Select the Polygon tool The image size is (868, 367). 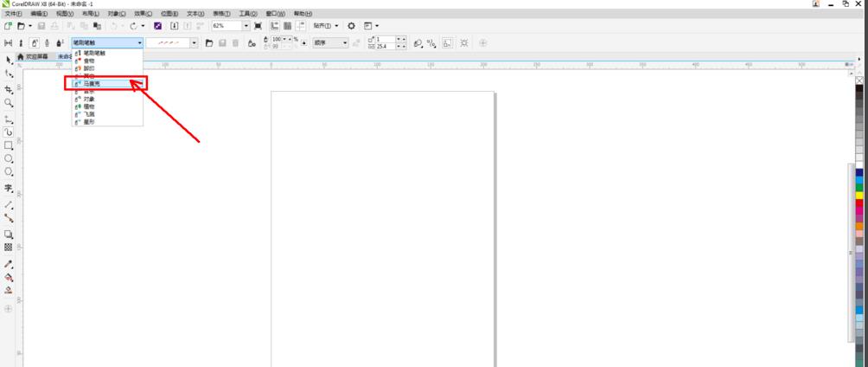(9, 172)
